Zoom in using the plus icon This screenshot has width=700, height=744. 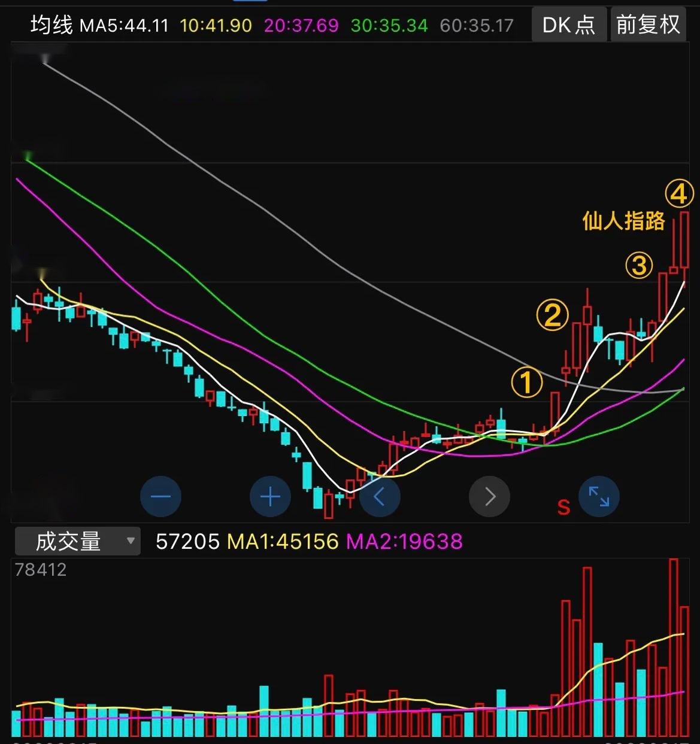coord(270,496)
